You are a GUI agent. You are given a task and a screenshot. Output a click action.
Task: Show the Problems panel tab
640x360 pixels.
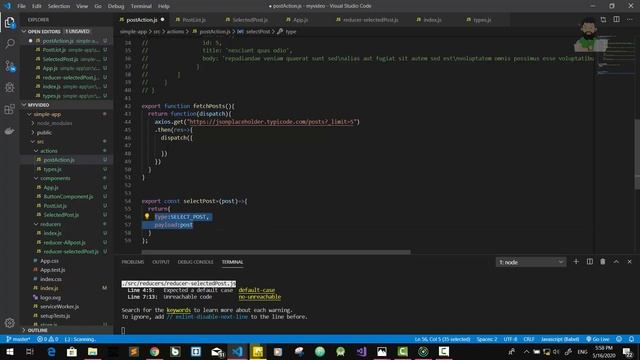pos(133,262)
